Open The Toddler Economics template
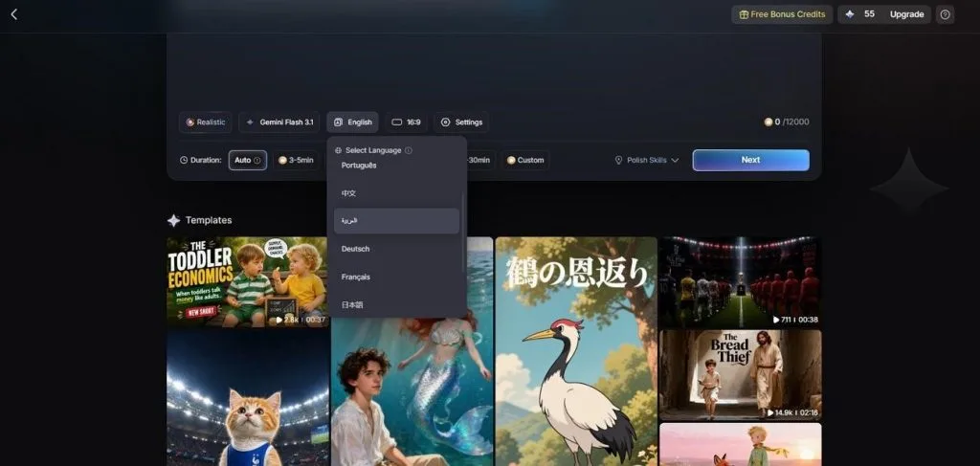980x466 pixels. tap(248, 281)
